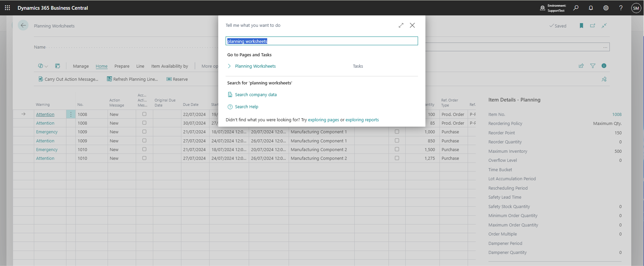This screenshot has width=644, height=266.
Task: Click the notifications bell icon
Action: click(591, 8)
